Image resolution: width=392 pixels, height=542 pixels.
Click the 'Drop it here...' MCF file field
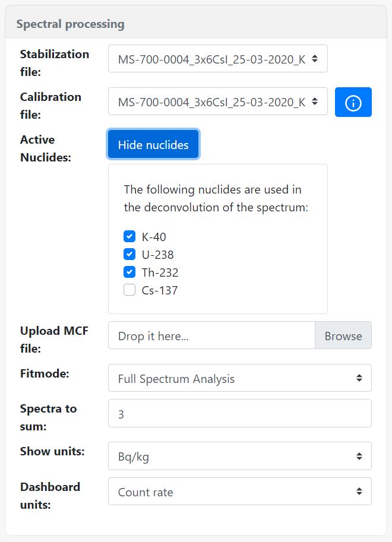(211, 335)
